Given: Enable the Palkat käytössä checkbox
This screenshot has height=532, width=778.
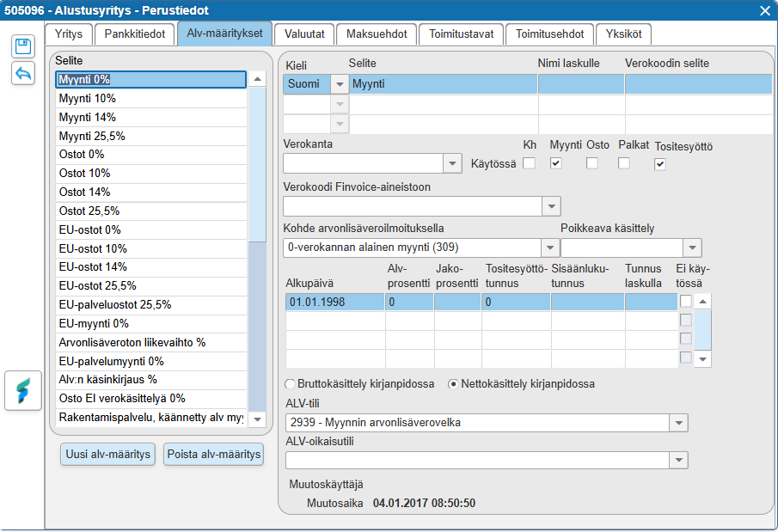Looking at the screenshot, I should 624,163.
